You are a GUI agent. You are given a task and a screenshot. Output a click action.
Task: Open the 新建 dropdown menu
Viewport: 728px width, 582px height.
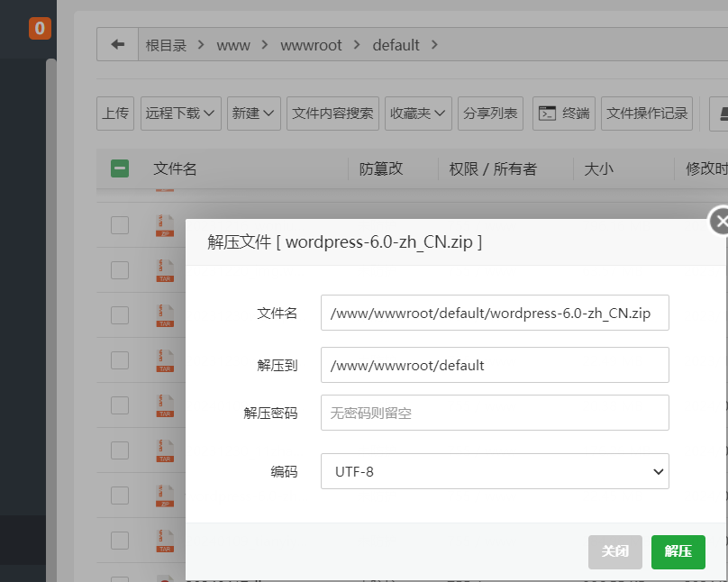[253, 114]
